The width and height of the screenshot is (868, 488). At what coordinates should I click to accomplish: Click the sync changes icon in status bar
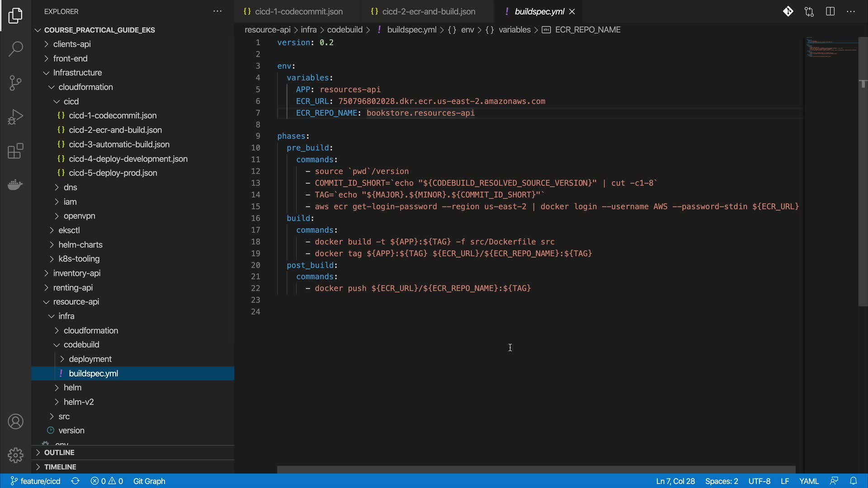coord(75,481)
